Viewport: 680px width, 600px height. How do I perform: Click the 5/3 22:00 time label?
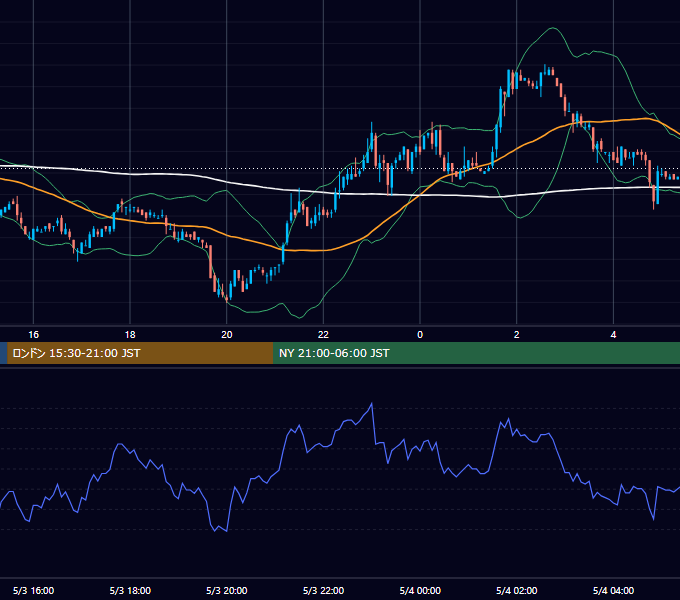pyautogui.click(x=324, y=591)
